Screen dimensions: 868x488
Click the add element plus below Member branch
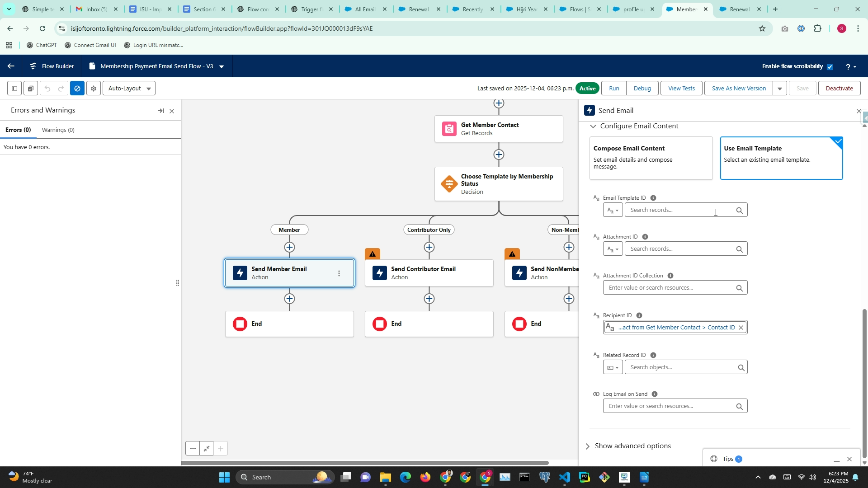(289, 247)
